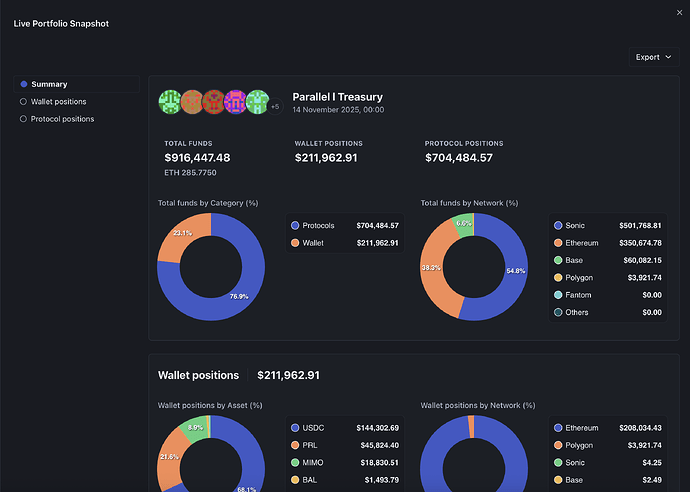Screen dimensions: 690x492
Task: Select the Summary radio option
Action: pyautogui.click(x=24, y=84)
